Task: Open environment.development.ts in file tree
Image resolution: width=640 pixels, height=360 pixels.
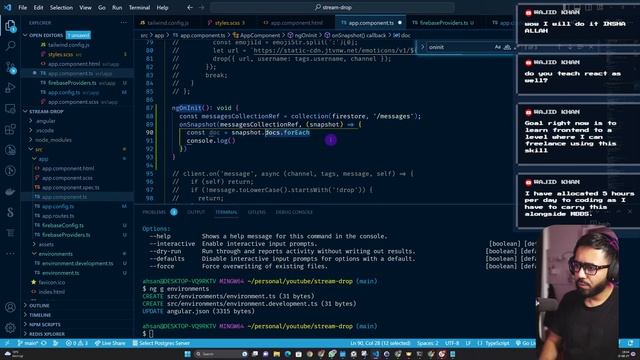Action: click(77, 263)
